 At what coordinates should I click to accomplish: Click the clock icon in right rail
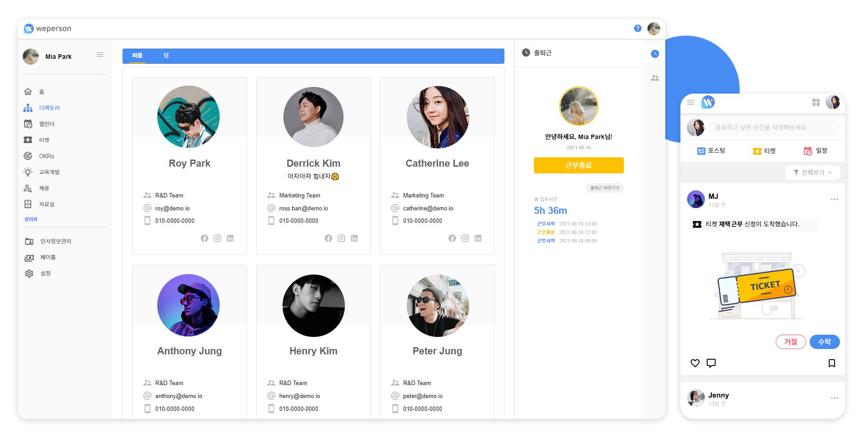655,54
